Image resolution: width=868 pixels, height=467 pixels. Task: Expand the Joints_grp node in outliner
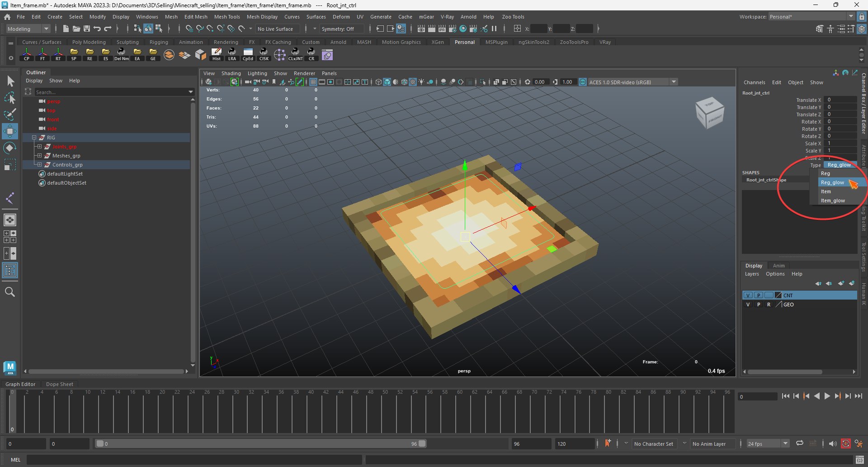[39, 147]
